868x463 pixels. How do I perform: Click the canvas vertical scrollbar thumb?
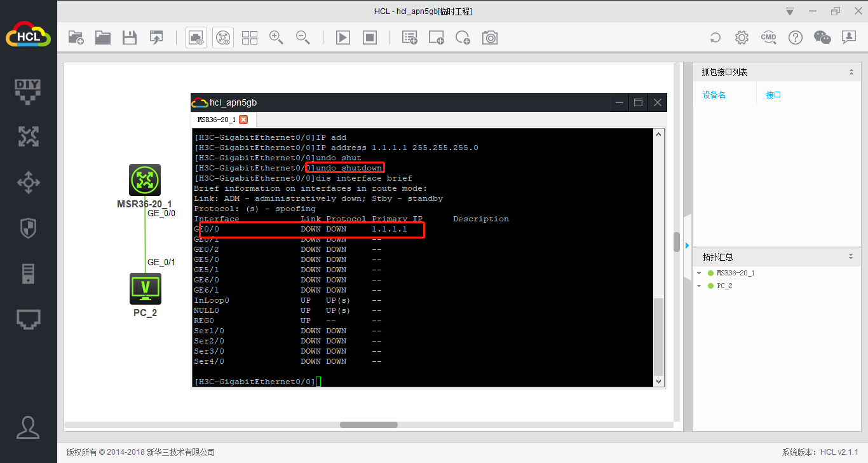click(677, 242)
